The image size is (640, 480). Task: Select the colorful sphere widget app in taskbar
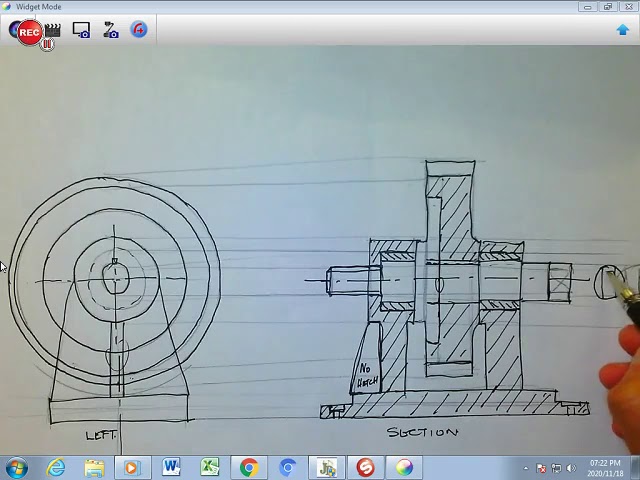point(404,467)
